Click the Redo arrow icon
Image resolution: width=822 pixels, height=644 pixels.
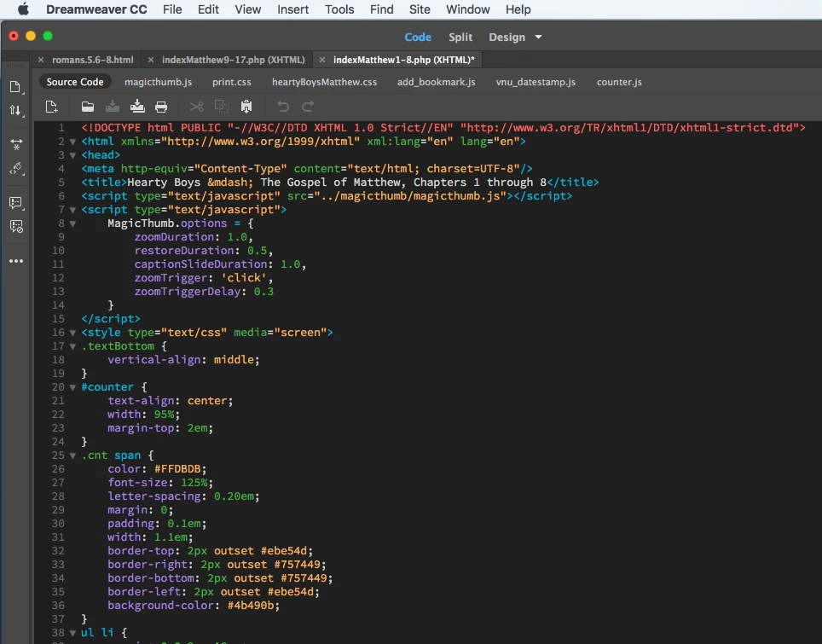coord(308,107)
